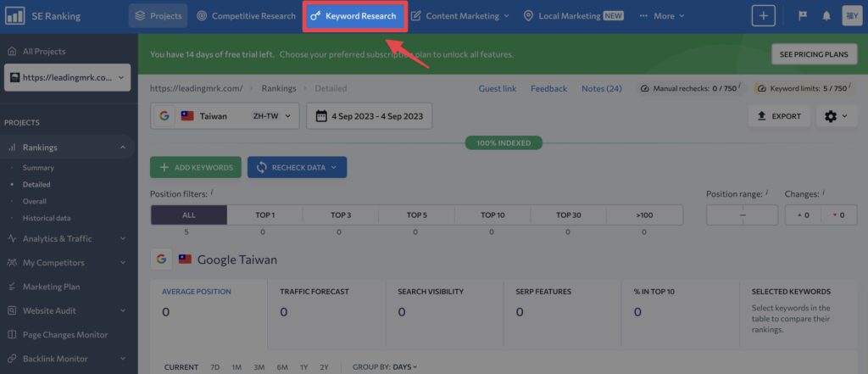Image resolution: width=868 pixels, height=374 pixels.
Task: Select the TOP 5 position filter
Action: (417, 215)
